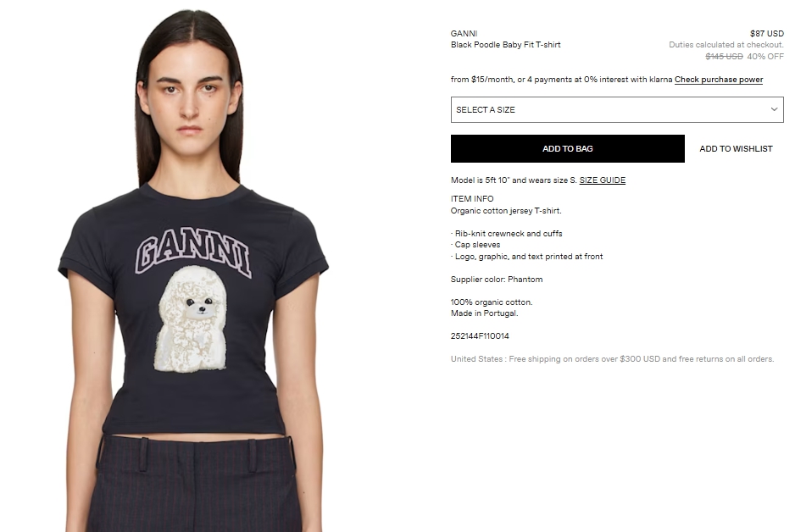
Task: Click the poodle graphic on the shirt
Action: 191,319
